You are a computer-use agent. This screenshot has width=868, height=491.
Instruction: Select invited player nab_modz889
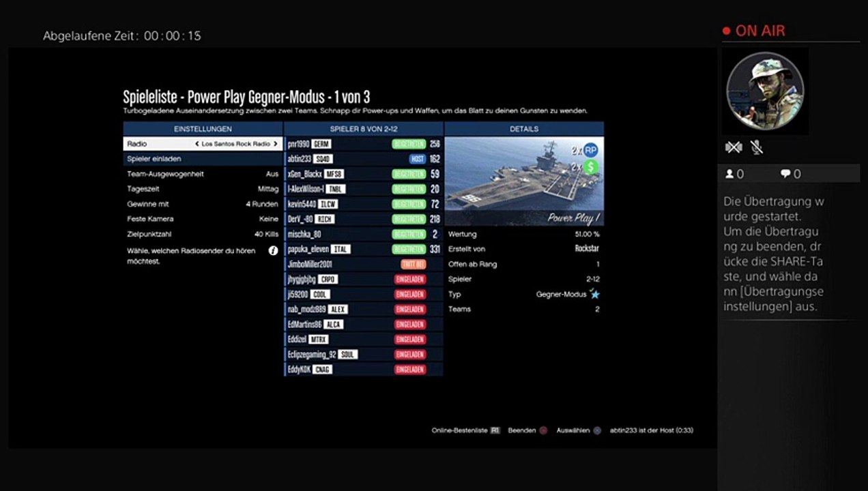[363, 309]
